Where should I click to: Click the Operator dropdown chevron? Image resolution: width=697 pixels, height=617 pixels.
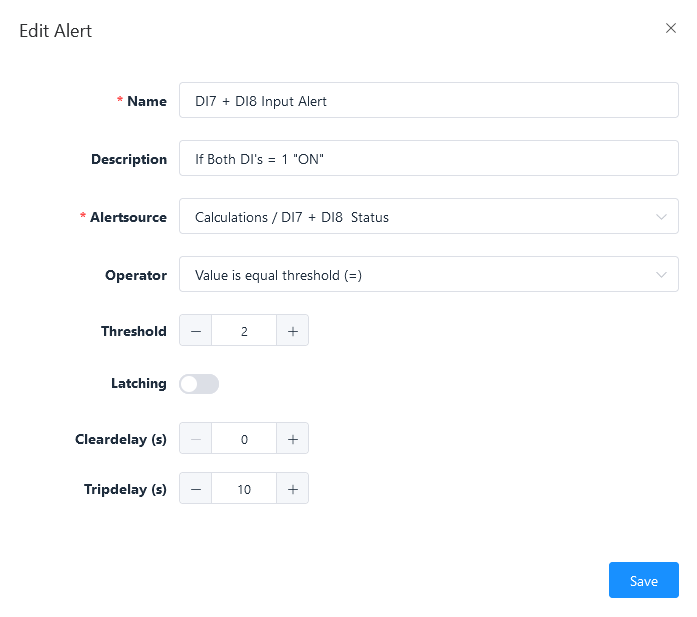pos(661,275)
